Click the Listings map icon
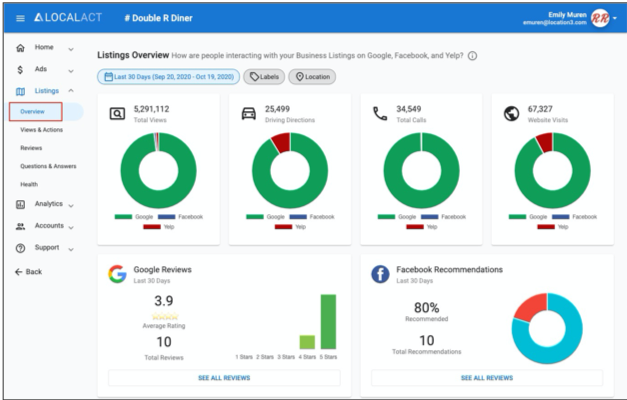The image size is (627, 400). (x=20, y=92)
